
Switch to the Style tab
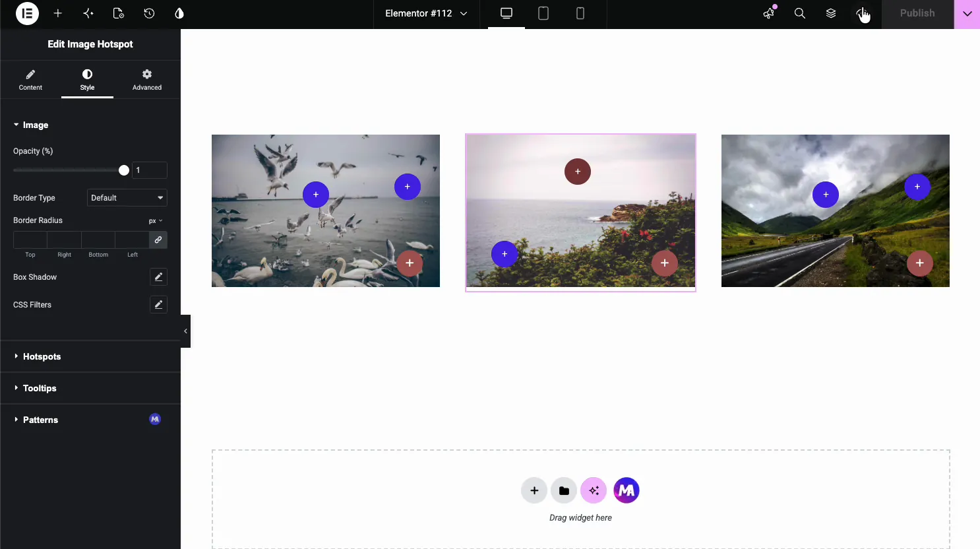(x=87, y=79)
